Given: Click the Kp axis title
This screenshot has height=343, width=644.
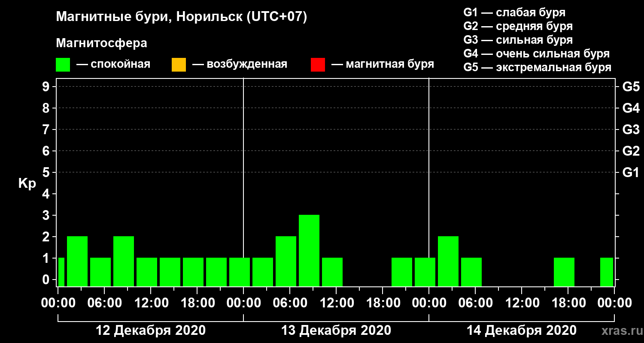Looking at the screenshot, I should (27, 183).
